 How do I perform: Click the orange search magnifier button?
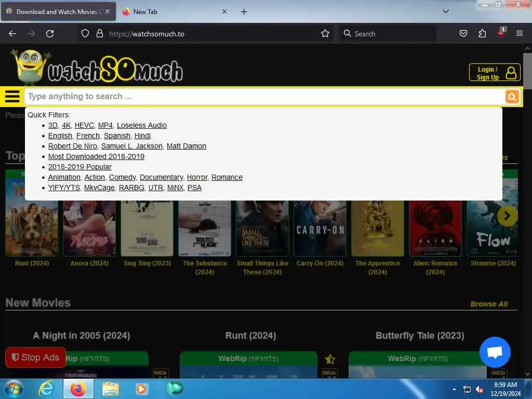512,97
